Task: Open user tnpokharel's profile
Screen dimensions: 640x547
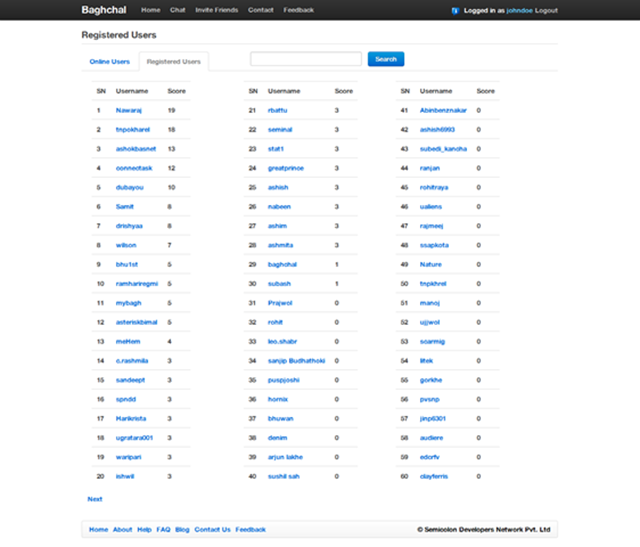Action: [x=133, y=129]
